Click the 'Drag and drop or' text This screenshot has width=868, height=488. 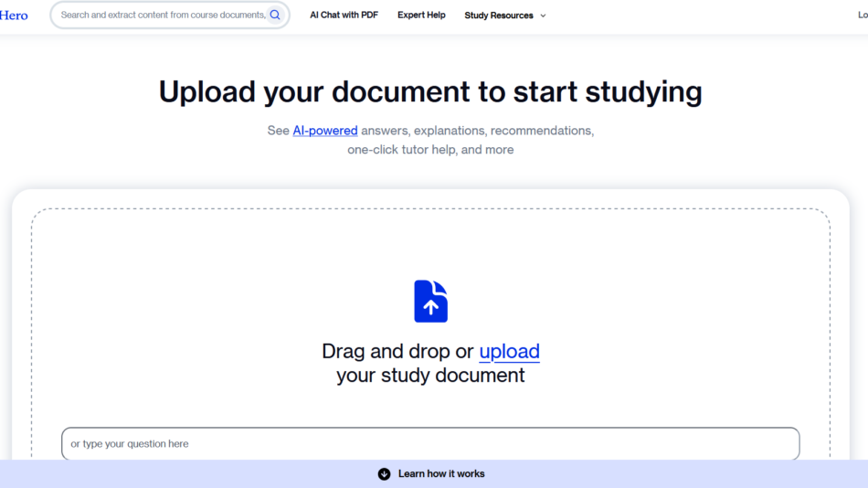coord(397,351)
